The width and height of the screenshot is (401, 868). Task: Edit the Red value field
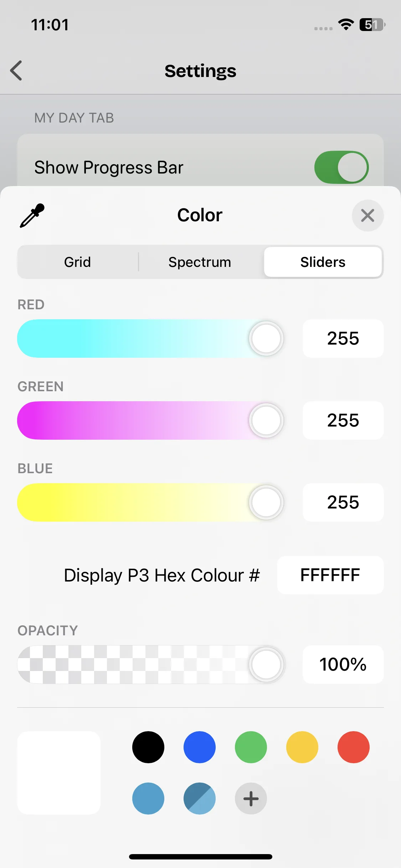343,339
